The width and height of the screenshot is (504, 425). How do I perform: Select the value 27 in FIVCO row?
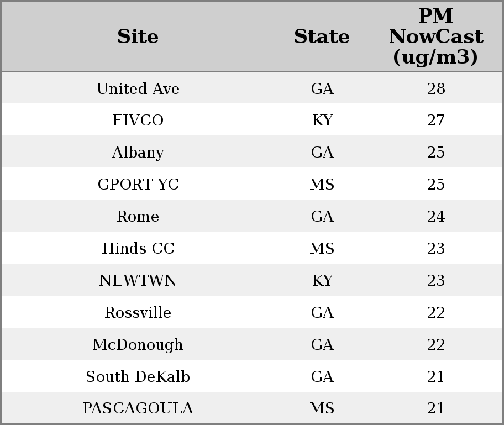pos(435,120)
